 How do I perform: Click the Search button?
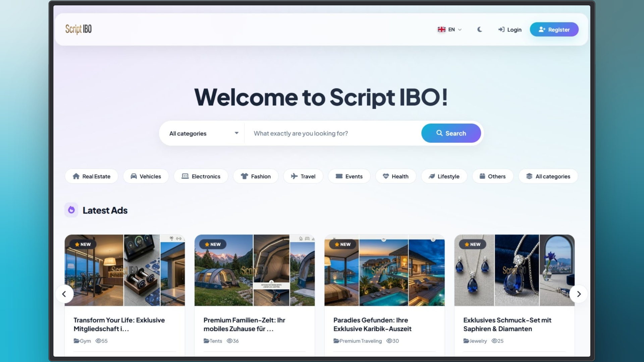[x=451, y=133]
